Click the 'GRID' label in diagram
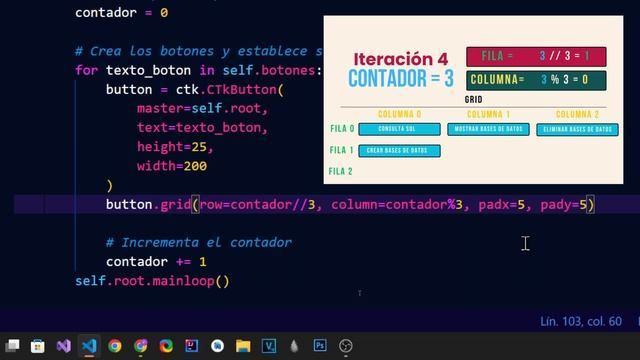Viewport: 640px width, 360px height. tap(473, 100)
